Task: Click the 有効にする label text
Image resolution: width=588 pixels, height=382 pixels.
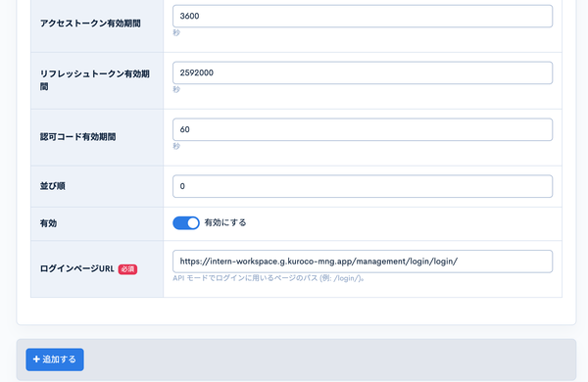Action: pos(225,222)
